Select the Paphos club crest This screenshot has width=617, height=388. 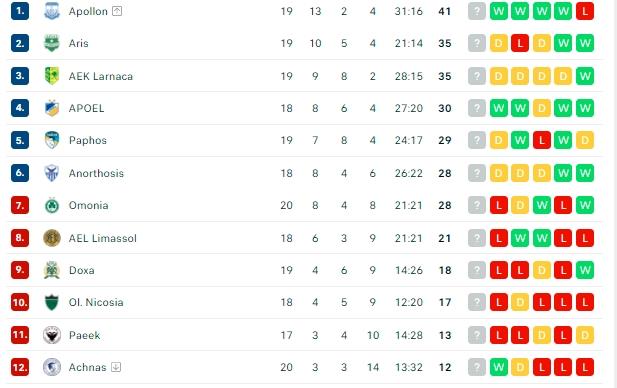[52, 140]
